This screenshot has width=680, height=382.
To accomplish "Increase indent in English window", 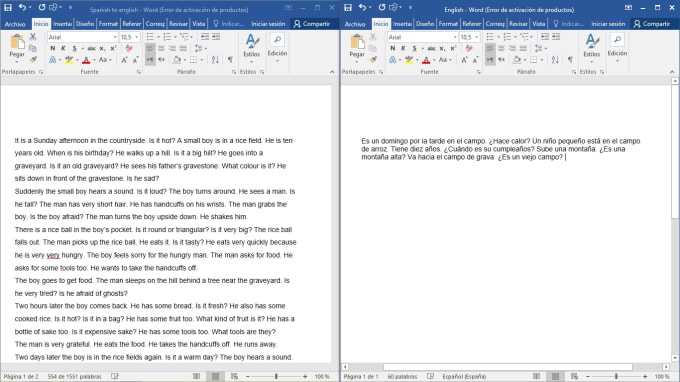I will (556, 37).
